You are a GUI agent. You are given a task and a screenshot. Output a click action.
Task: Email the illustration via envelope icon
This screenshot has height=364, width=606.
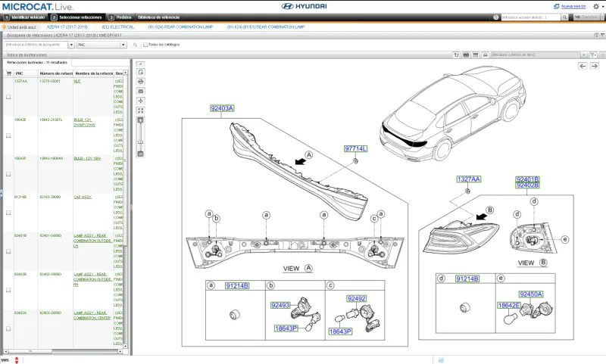(140, 91)
